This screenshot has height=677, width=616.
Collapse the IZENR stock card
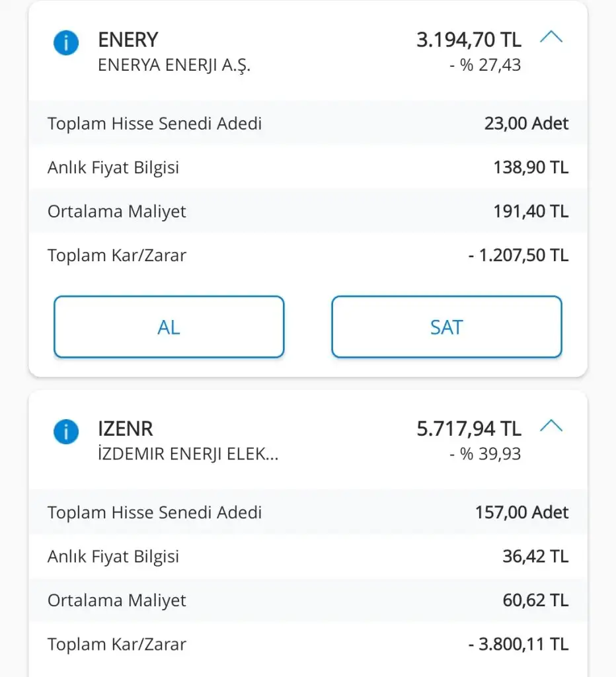[x=551, y=427]
